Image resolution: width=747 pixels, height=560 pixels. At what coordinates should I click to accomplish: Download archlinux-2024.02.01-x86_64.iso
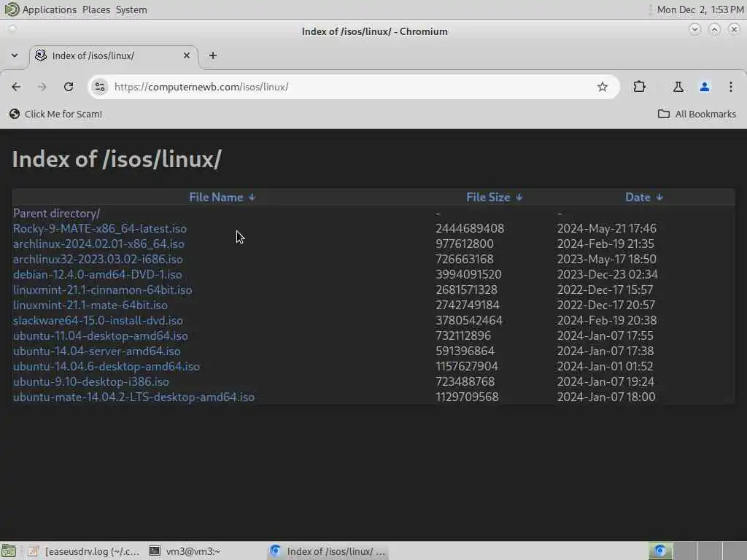coord(98,244)
